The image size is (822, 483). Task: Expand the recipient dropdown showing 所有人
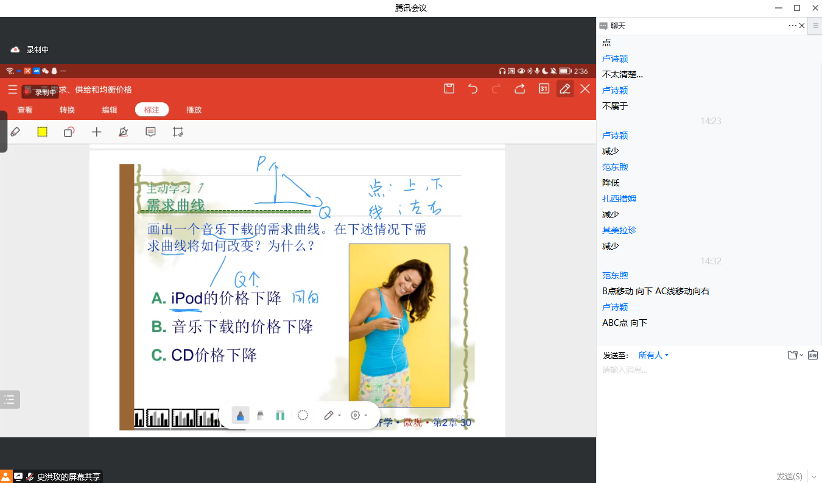[x=653, y=355]
